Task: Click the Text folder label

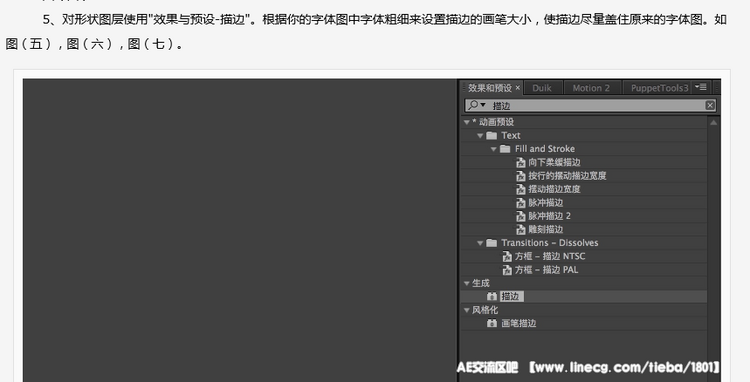Action: click(x=511, y=136)
